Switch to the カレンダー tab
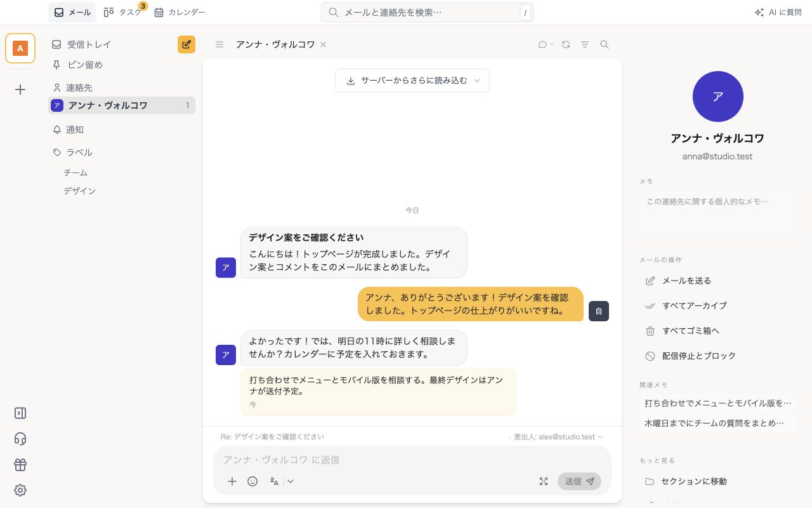 [180, 12]
